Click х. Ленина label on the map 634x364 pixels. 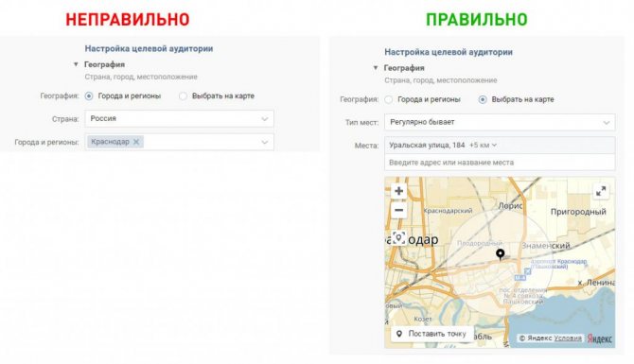coord(596,283)
